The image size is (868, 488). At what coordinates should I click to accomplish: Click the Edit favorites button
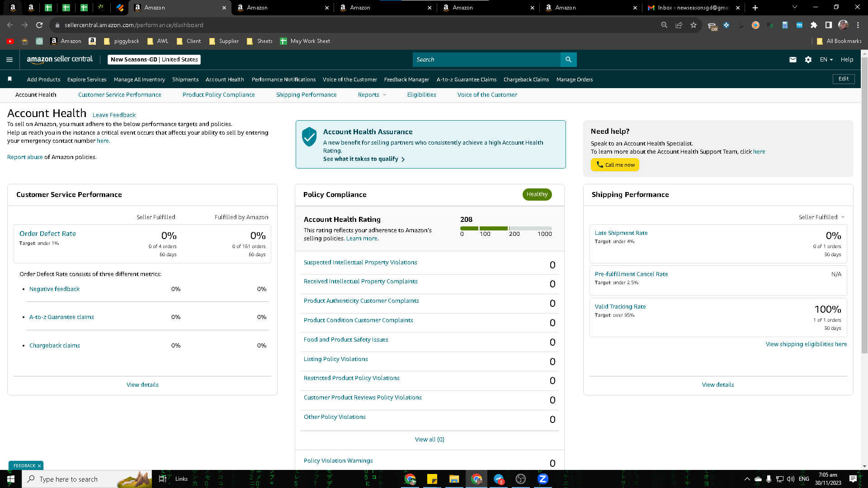point(844,79)
